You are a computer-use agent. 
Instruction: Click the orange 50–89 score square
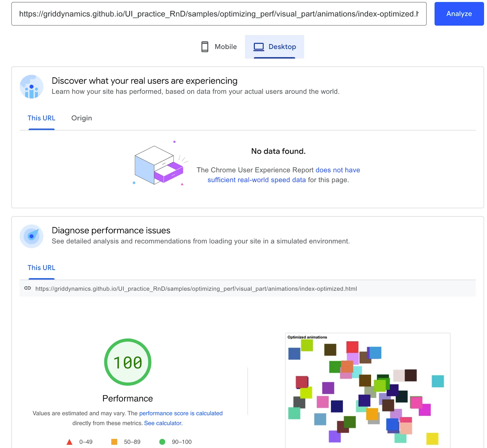coord(114,441)
